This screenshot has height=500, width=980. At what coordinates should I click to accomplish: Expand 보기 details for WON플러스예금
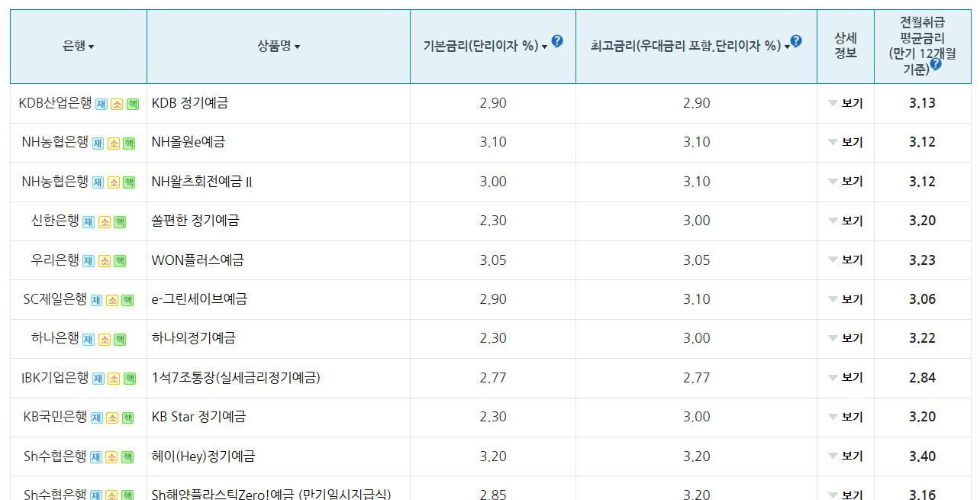(x=846, y=260)
